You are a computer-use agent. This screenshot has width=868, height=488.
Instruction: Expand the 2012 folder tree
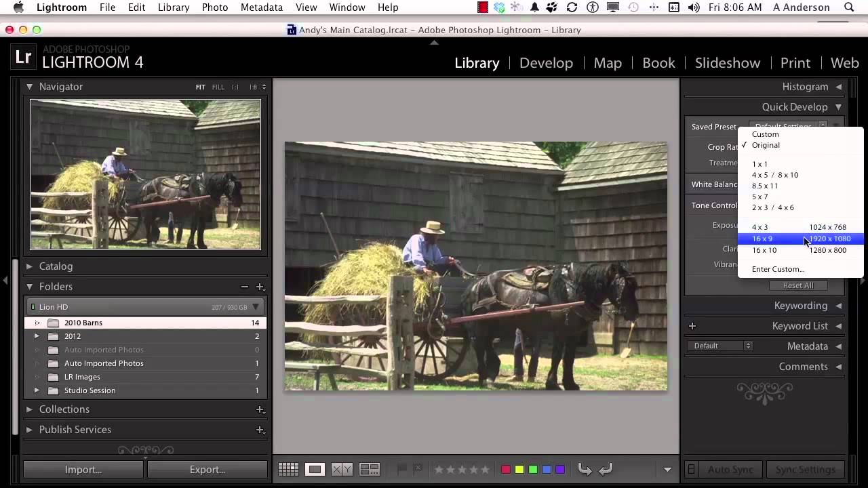coord(37,336)
